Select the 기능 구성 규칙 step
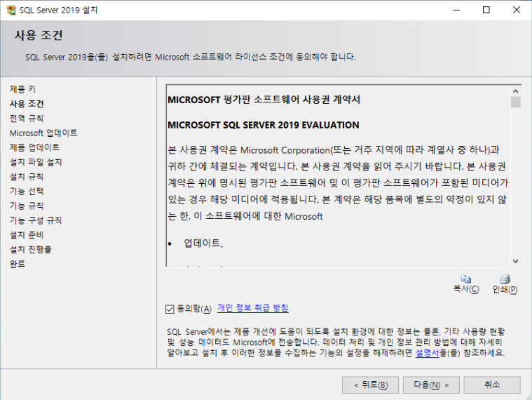The height and width of the screenshot is (400, 532). (x=36, y=220)
